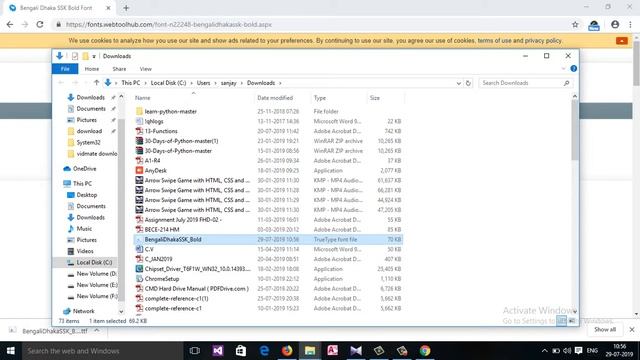This screenshot has width=640, height=360.
Task: Open Downloads in Quick access sidebar
Action: click(91, 98)
